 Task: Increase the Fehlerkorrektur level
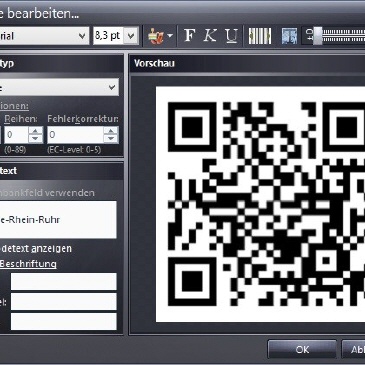(111, 130)
